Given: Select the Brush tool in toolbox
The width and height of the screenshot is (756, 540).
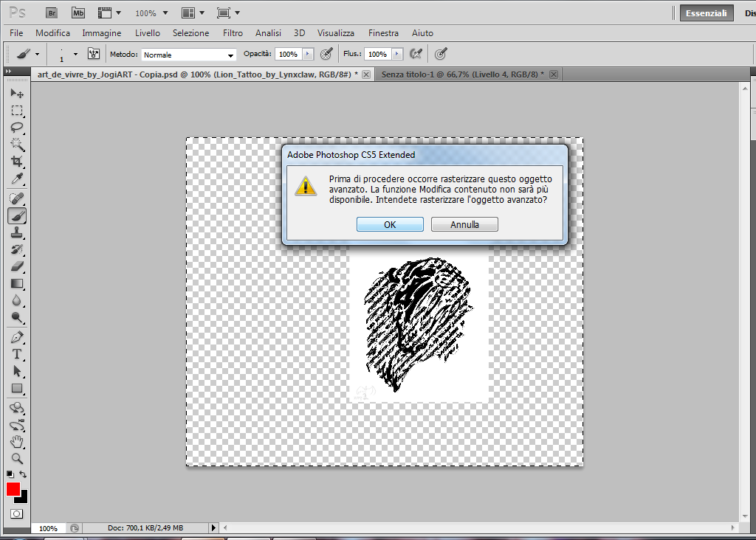Looking at the screenshot, I should click(17, 216).
